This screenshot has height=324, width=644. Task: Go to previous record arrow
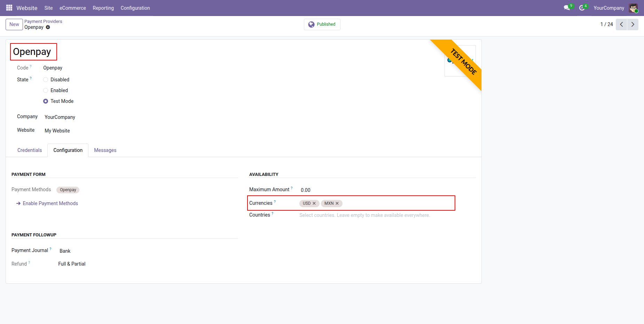[x=621, y=24]
